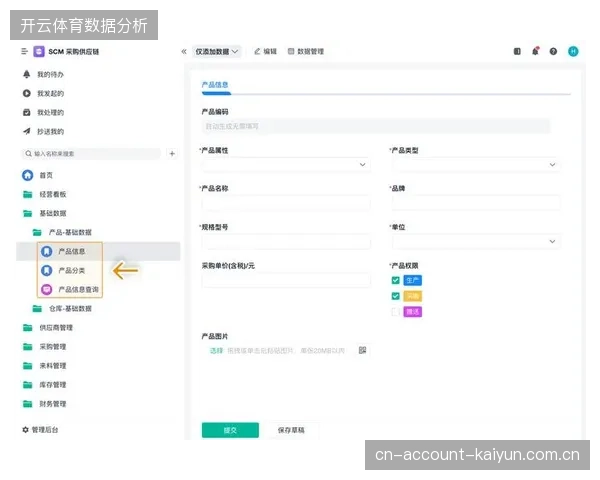Viewport: 600px width, 480px height.
Task: Click the green 提交 button
Action: (230, 430)
